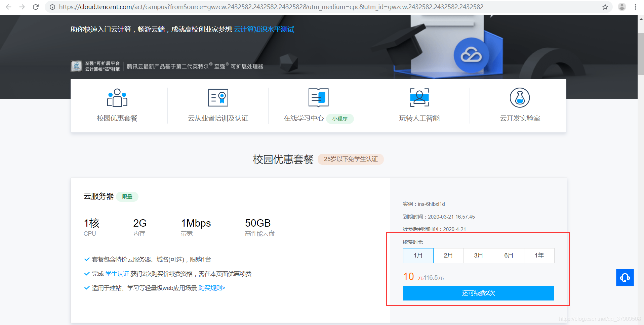Click the scrollbar up arrow
Viewport: 644px width, 325px height.
point(641,19)
